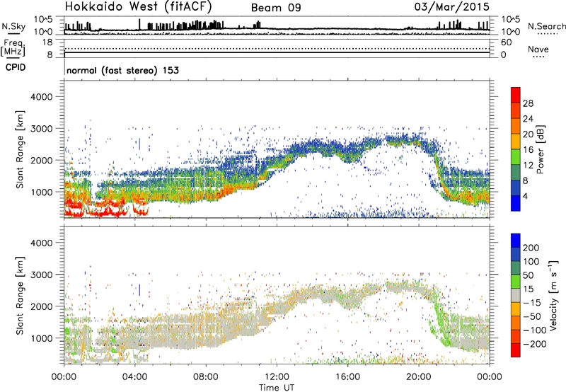
Task: Click the '20:00' time axis tick label
Action: [419, 377]
